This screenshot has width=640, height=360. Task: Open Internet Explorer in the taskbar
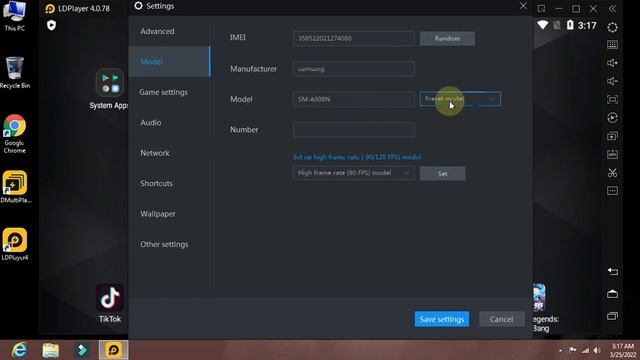19,350
